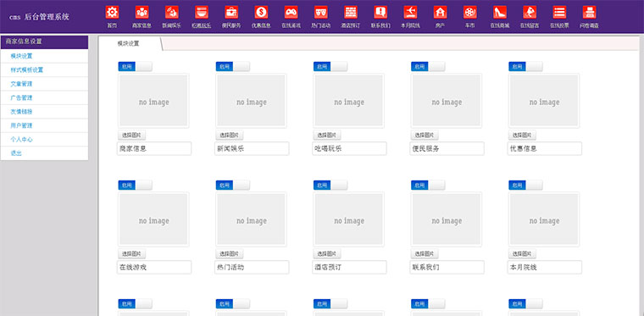This screenshot has width=644, height=316.
Task: Open the 便民服务 briefcase icon
Action: pyautogui.click(x=231, y=13)
